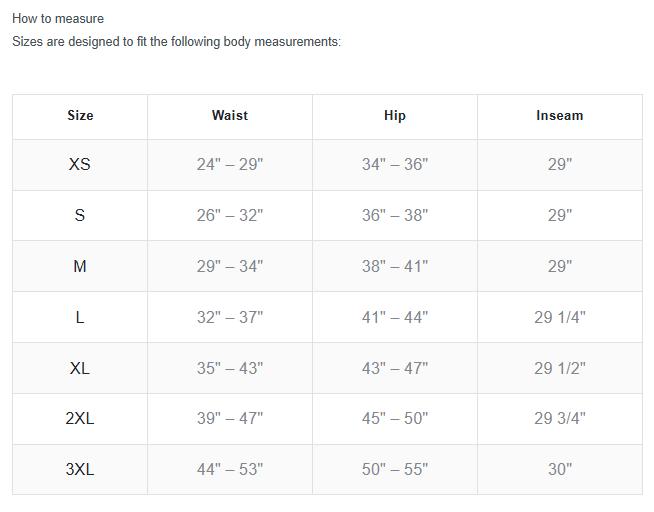Click hip value 45" – 50"

tap(395, 418)
